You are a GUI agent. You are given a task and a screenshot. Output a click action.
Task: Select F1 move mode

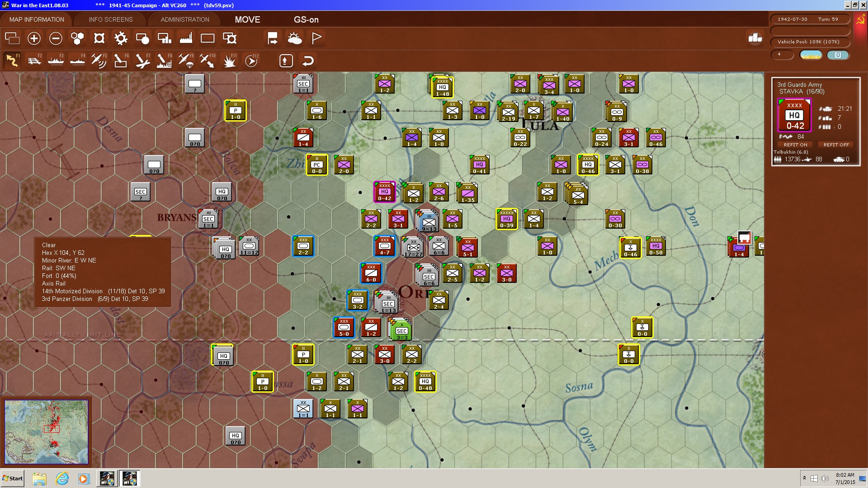[x=12, y=60]
